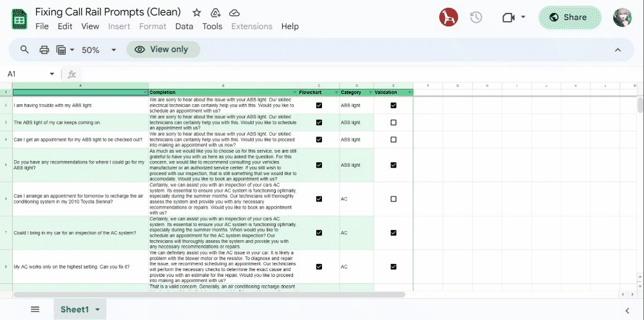644x320 pixels.
Task: Search the menus magnifier icon
Action: pos(24,50)
